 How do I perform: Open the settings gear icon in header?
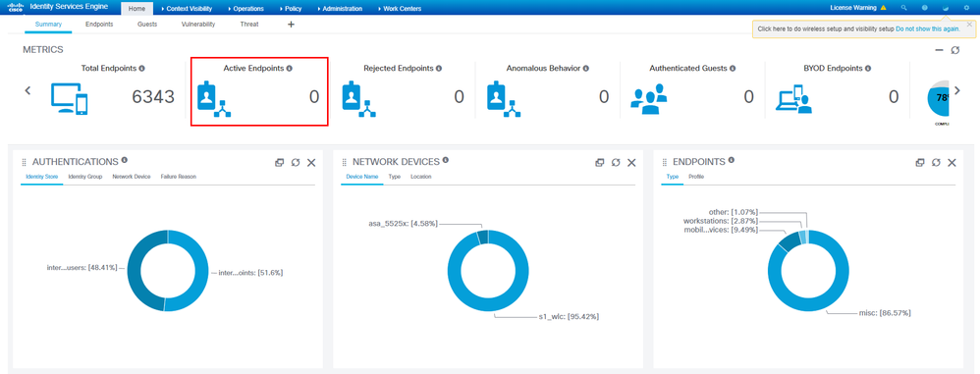tap(967, 8)
